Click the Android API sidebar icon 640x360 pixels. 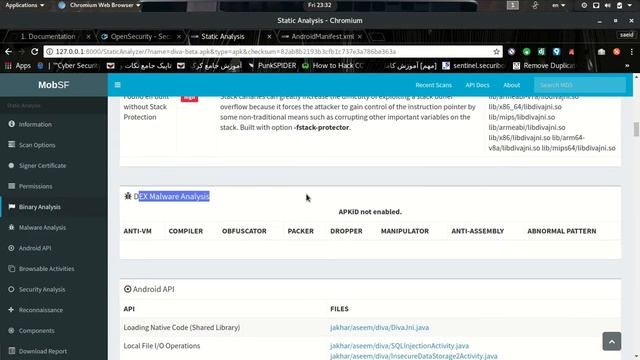pyautogui.click(x=11, y=248)
